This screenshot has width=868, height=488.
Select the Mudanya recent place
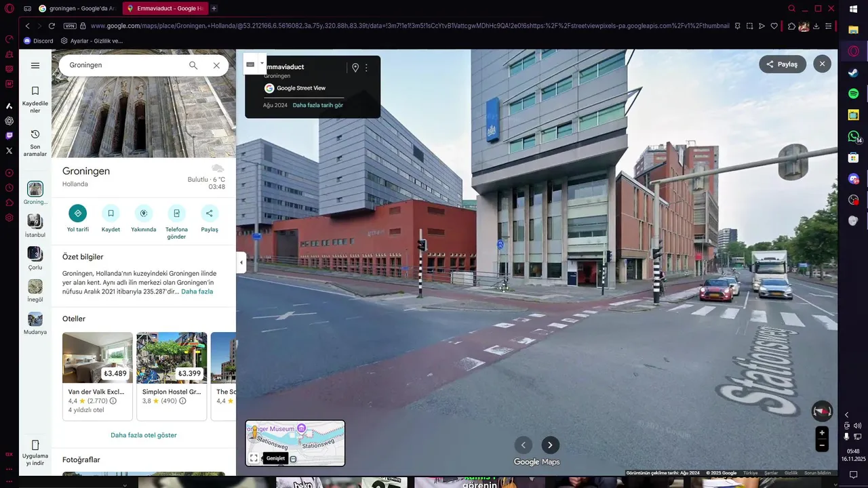click(35, 323)
